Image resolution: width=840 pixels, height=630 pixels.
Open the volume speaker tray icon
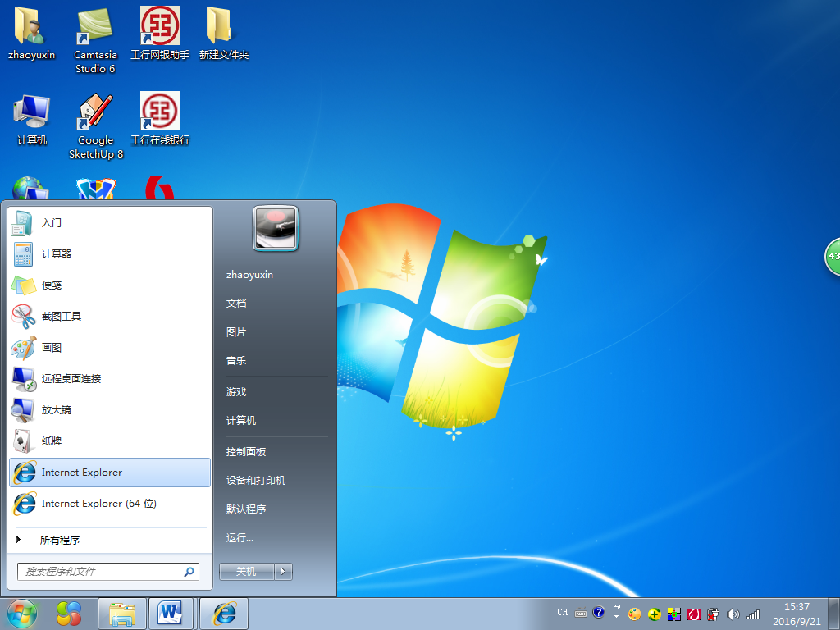tap(733, 614)
